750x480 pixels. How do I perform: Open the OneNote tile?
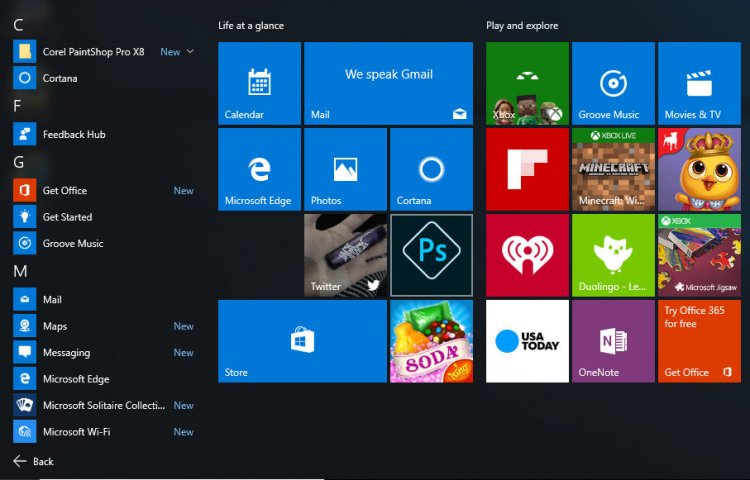pos(613,341)
